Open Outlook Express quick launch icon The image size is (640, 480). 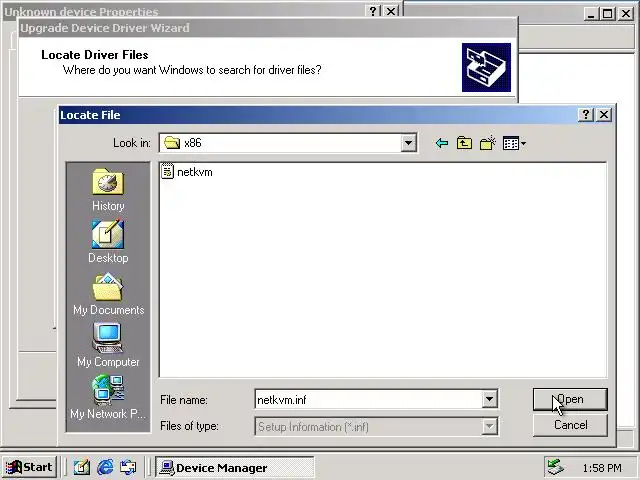[128, 467]
